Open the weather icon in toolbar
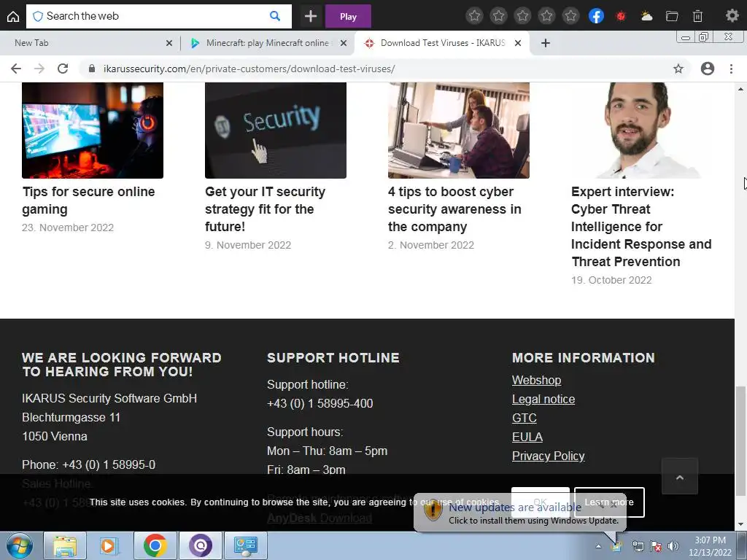 (646, 16)
